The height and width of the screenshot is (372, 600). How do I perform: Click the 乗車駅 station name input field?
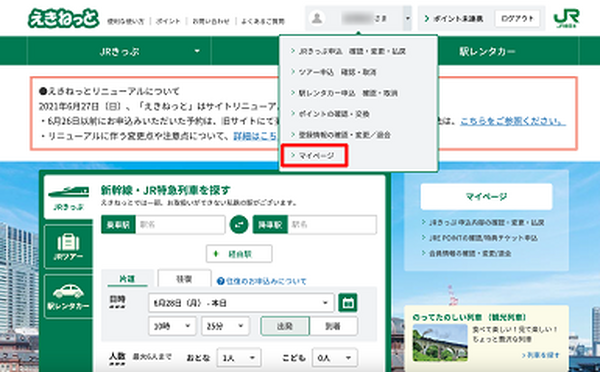click(x=180, y=225)
